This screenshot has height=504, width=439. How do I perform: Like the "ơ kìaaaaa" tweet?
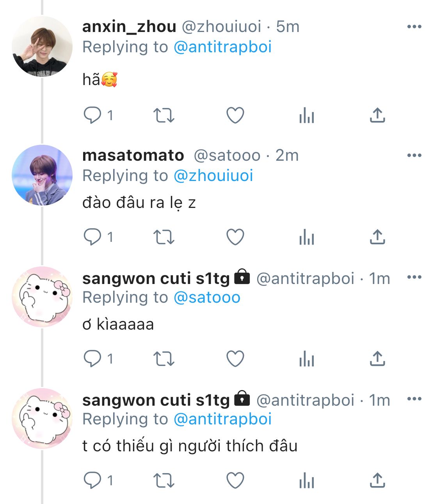[235, 359]
